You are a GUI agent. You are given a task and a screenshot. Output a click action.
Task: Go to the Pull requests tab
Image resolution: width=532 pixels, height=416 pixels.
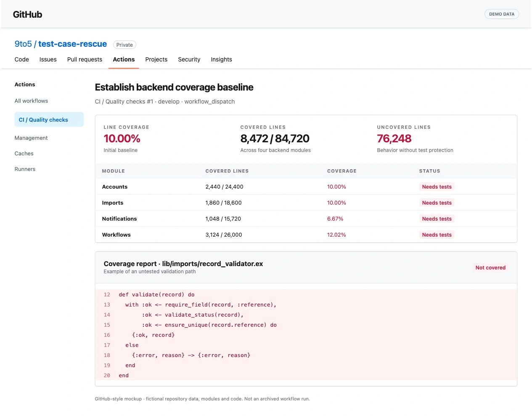(85, 59)
